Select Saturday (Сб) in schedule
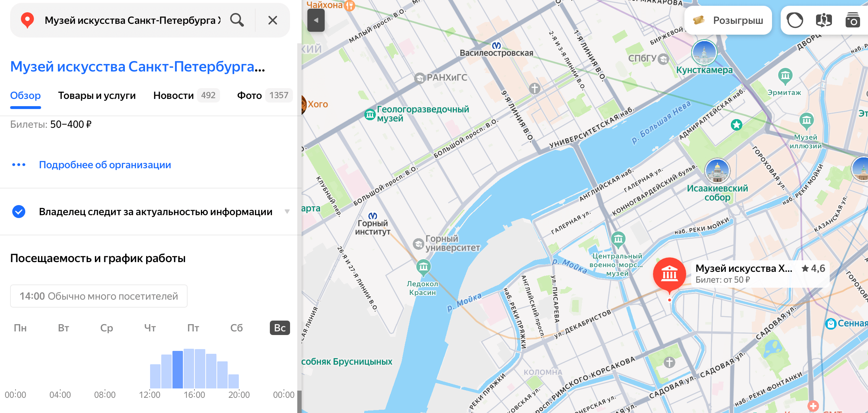 click(236, 328)
